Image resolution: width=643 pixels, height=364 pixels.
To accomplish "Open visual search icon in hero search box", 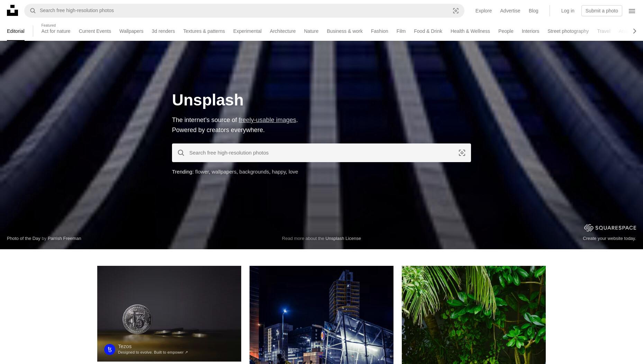I will point(462,153).
